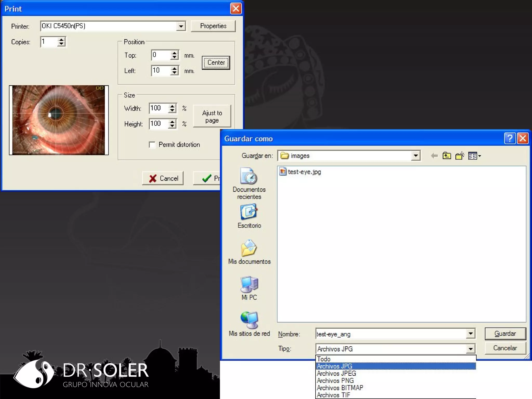Expand the Guardar en folder dropdown
Screen dimensions: 532x399
click(x=416, y=156)
